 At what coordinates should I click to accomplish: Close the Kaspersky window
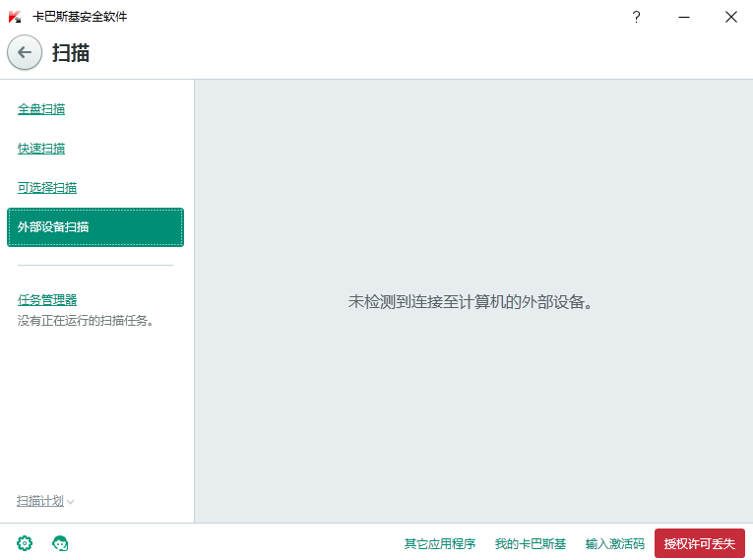click(x=730, y=17)
